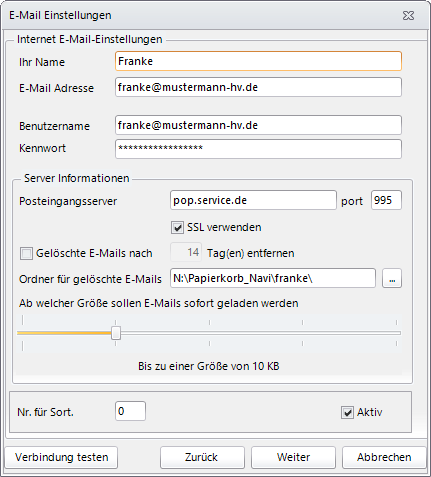Click the email size slider handle
The image size is (431, 477).
[x=116, y=333]
